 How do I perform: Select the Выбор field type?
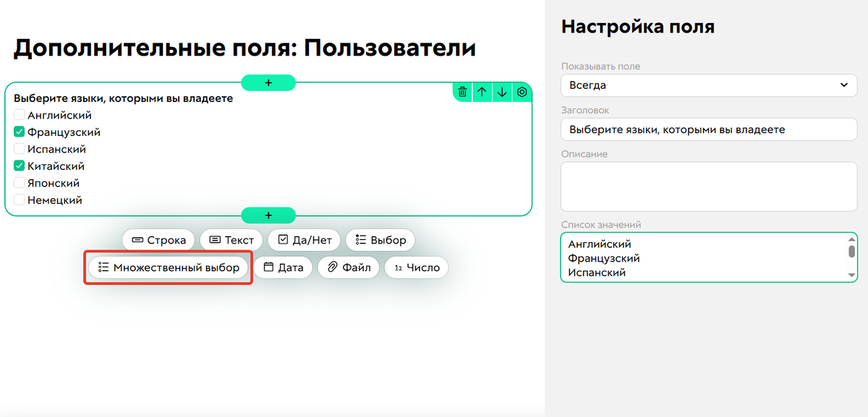[380, 239]
